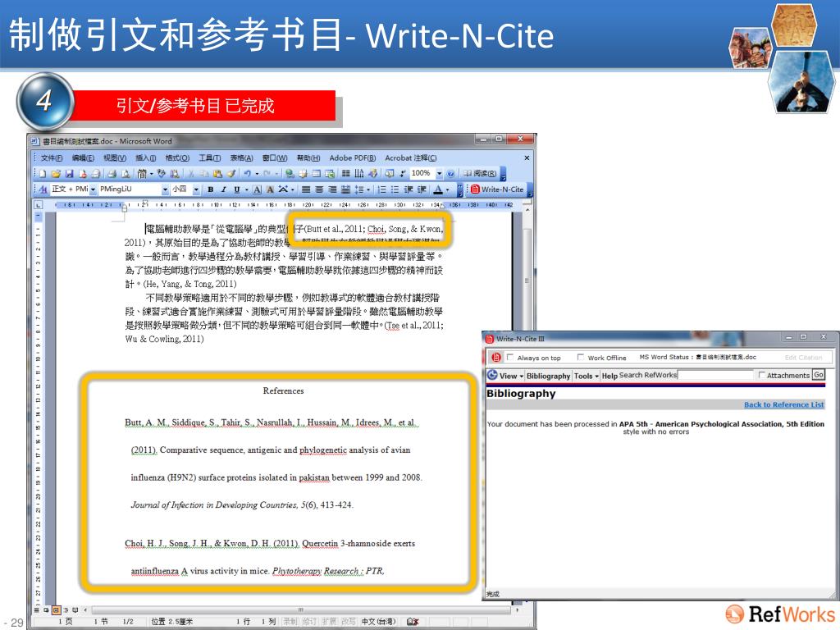Click the Font Color icon
The image size is (840, 630).
438,189
